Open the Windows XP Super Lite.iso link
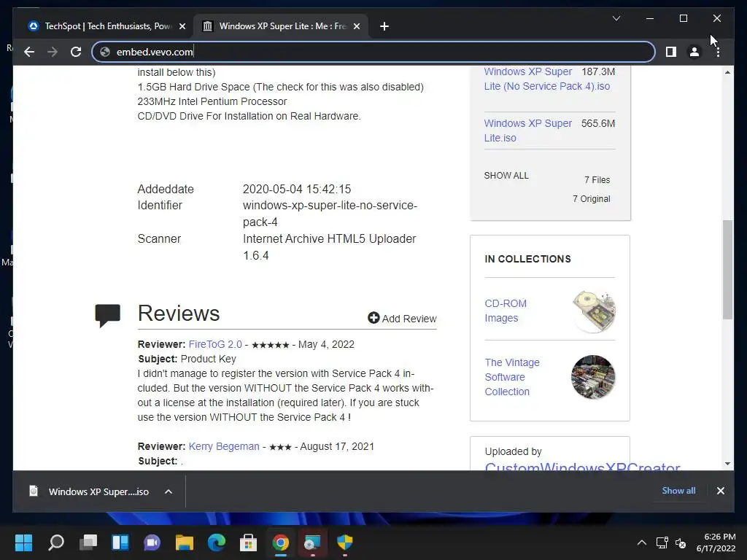Viewport: 747px width, 560px height. [x=528, y=131]
